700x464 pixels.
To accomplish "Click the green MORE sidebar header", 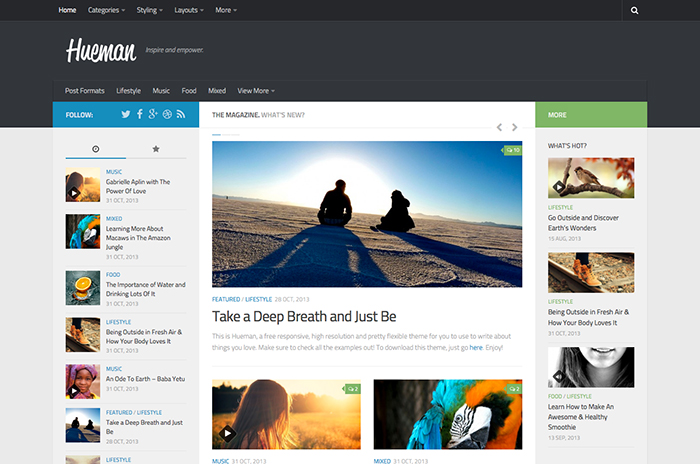I will click(591, 115).
